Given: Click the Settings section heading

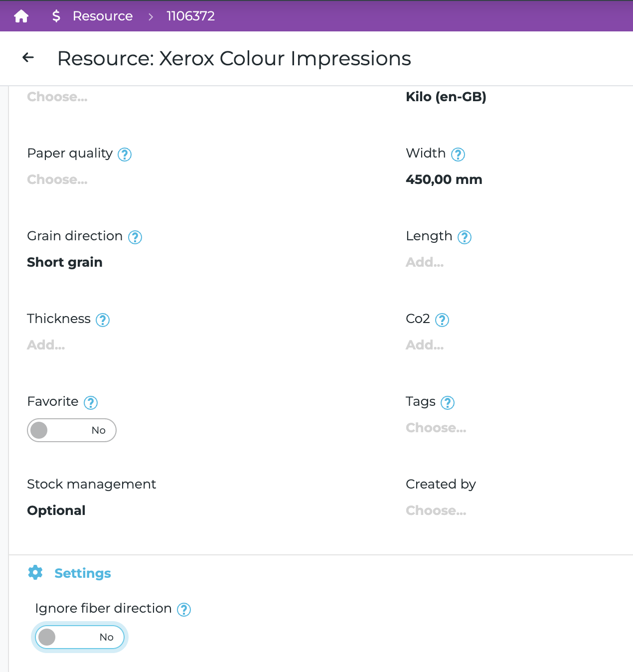Looking at the screenshot, I should click(x=83, y=573).
